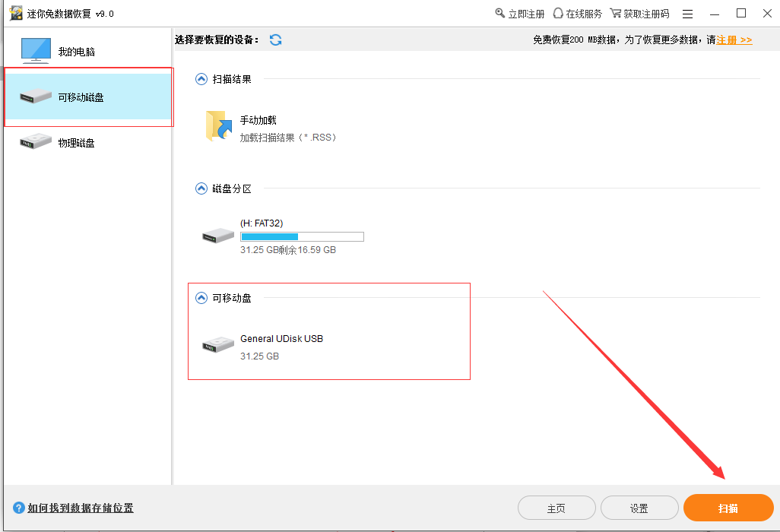Close the data recovery window

(768, 14)
